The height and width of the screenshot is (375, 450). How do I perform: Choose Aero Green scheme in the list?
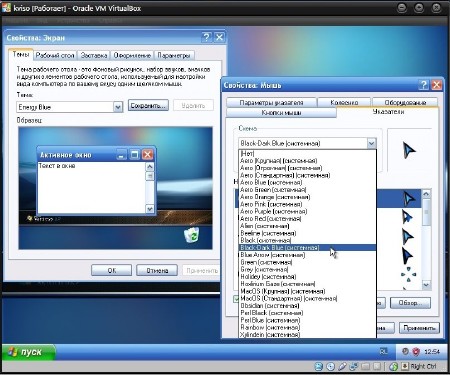[x=307, y=190]
